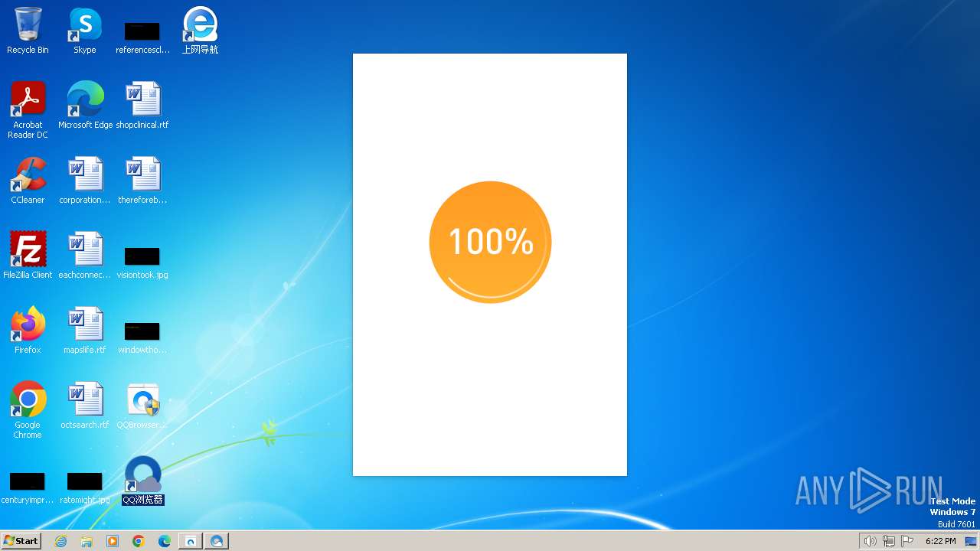The image size is (980, 551).
Task: Select the windowtho... file icon
Action: (x=142, y=337)
